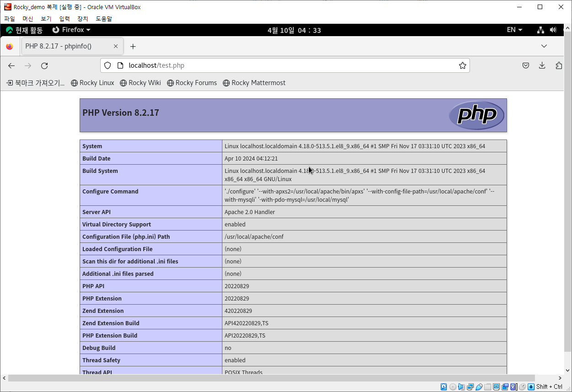Click the Zend Extension value 420220829
The image size is (572, 392).
(238, 311)
